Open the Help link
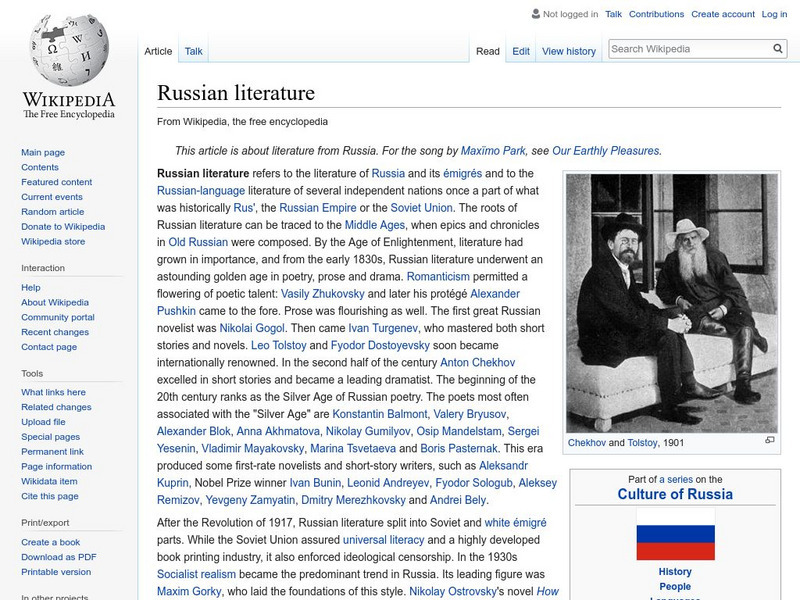The height and width of the screenshot is (600, 800). 31,287
